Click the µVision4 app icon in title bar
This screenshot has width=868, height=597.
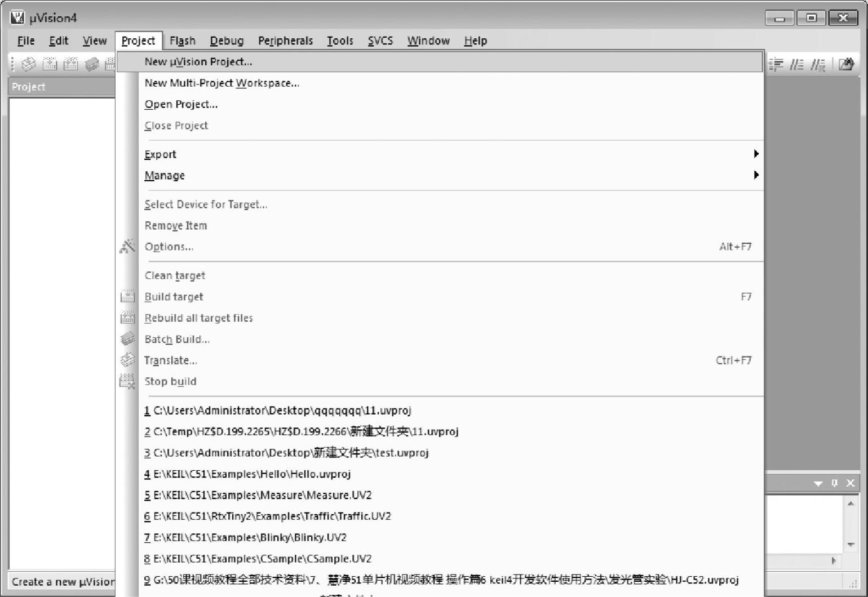point(17,17)
